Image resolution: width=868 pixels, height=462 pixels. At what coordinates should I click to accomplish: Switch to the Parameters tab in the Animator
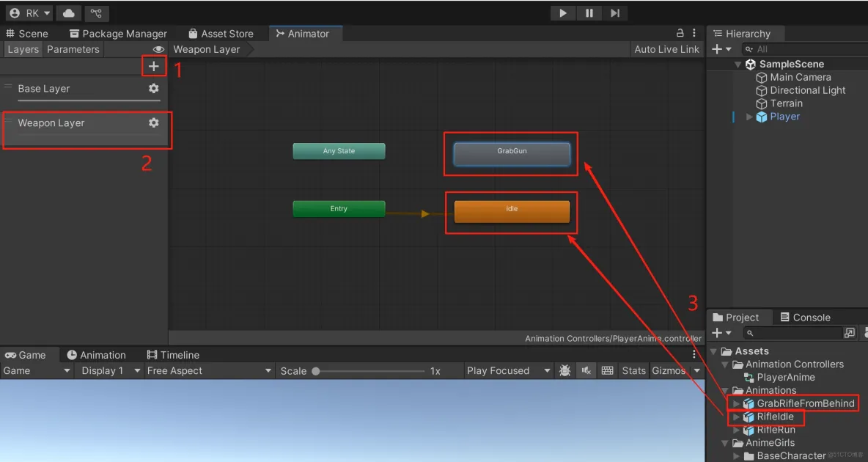73,49
